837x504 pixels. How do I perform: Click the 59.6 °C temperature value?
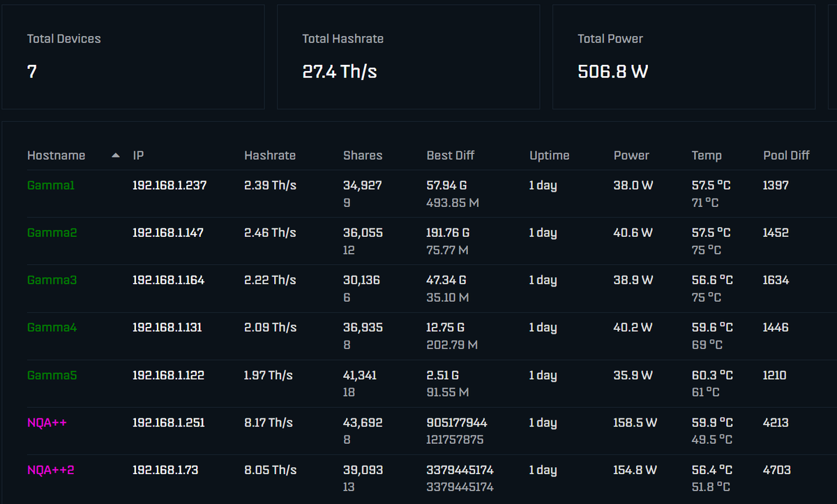[712, 328]
